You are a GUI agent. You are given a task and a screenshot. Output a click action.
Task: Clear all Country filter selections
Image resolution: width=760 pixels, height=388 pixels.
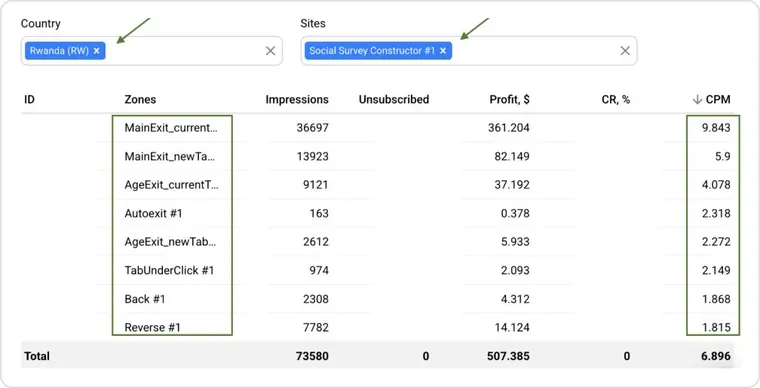pos(270,51)
